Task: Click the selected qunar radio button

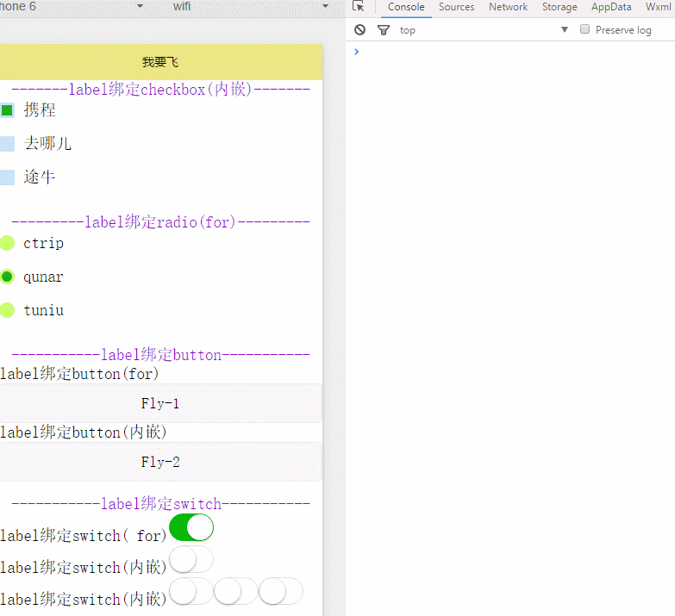Action: pos(7,277)
